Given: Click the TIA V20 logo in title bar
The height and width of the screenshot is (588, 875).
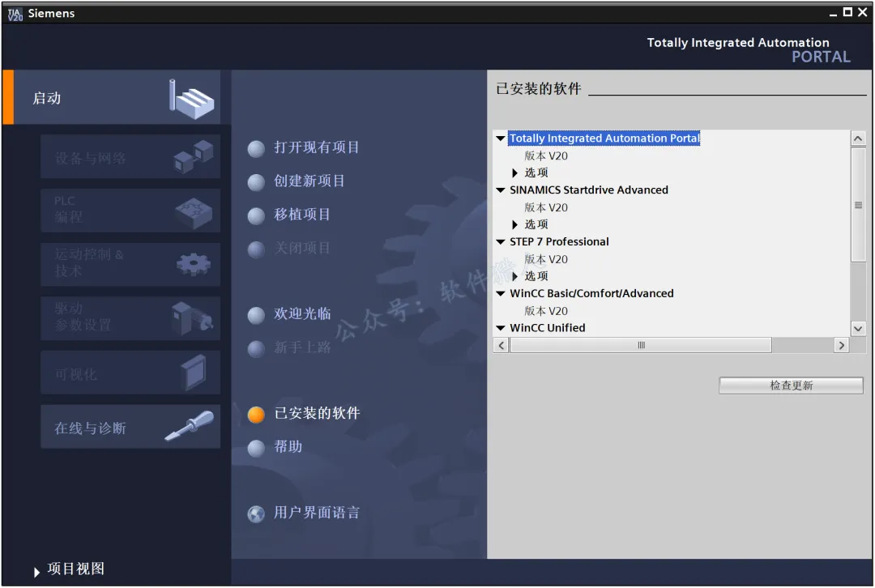Looking at the screenshot, I should click(15, 14).
